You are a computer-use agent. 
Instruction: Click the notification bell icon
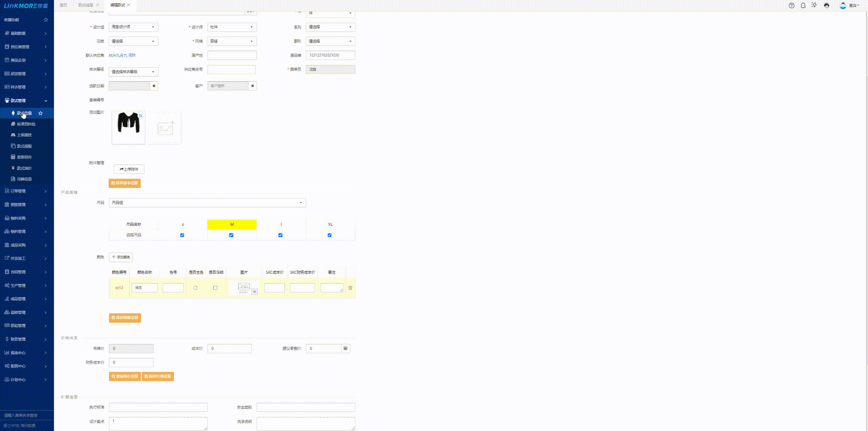(803, 6)
